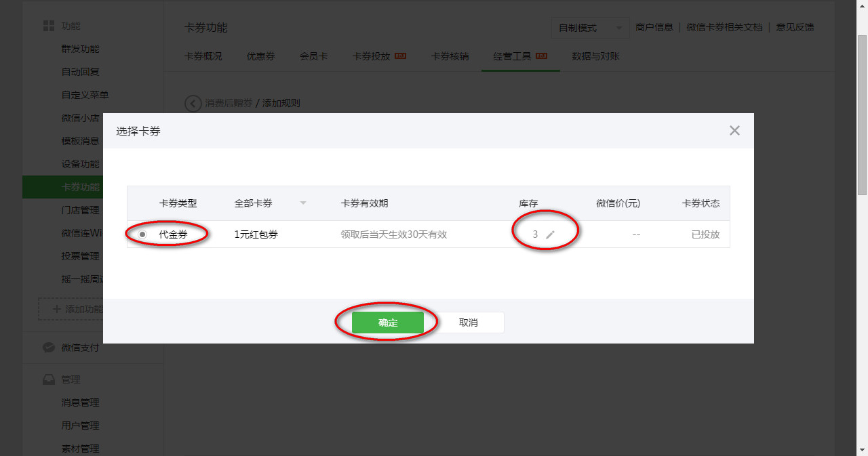Open 用户管理 in sidebar
868x456 pixels.
[80, 426]
